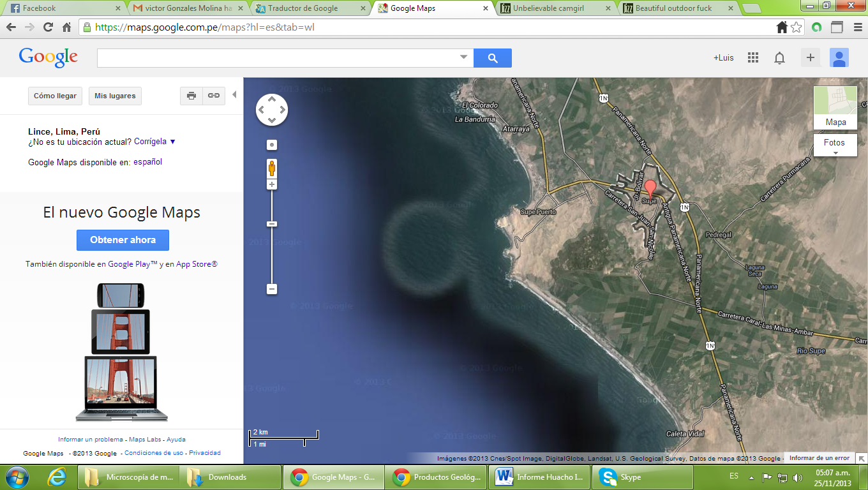Open the español language link

click(147, 162)
